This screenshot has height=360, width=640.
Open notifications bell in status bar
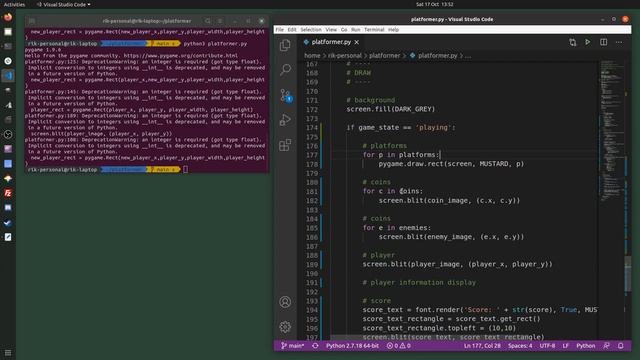point(621,346)
